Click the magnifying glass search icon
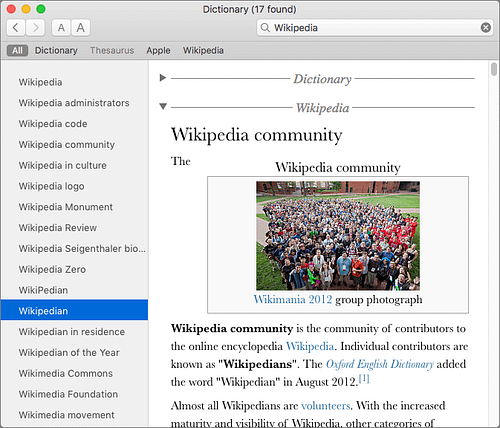The width and height of the screenshot is (500, 428). click(265, 28)
